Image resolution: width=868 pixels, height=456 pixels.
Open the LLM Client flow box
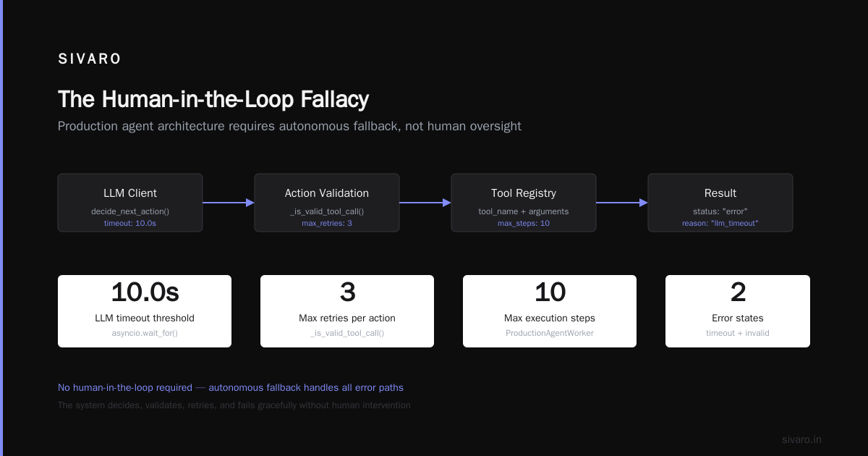coord(130,203)
